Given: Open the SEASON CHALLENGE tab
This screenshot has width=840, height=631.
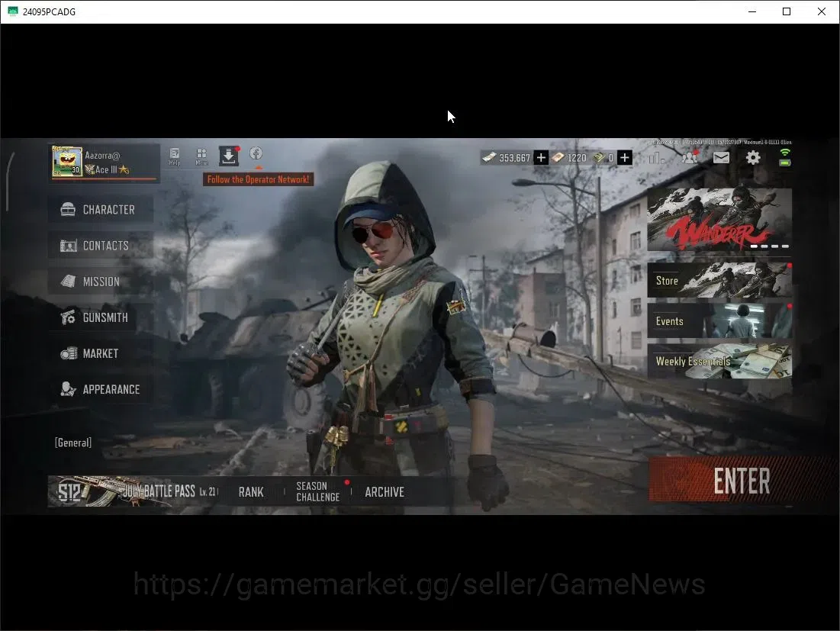Looking at the screenshot, I should [317, 491].
